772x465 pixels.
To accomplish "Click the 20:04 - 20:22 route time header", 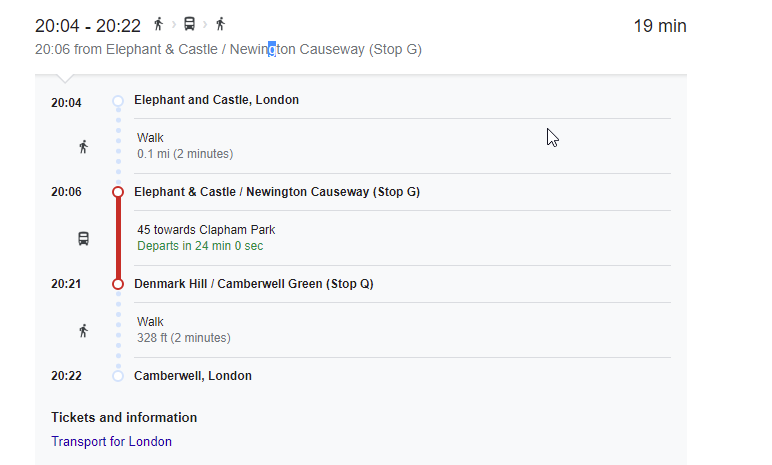I will click(x=88, y=25).
